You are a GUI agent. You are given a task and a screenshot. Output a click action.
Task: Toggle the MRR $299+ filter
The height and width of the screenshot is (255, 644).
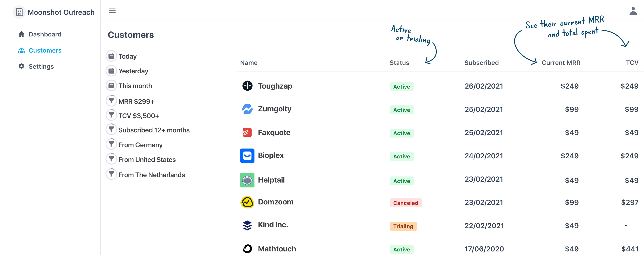[136, 102]
